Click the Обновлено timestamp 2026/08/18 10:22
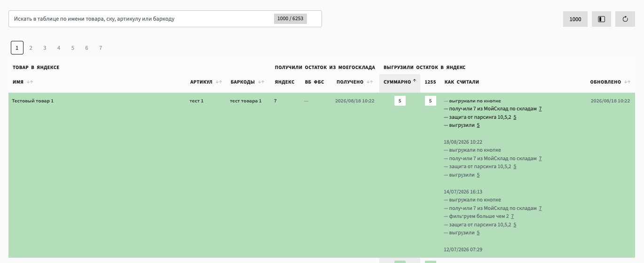 (610, 101)
